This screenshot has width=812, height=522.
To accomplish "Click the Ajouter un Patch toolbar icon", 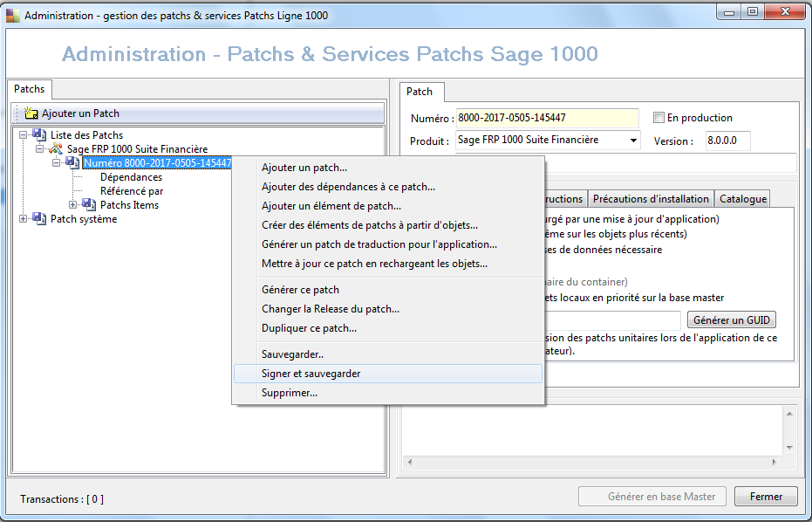I will 31,113.
